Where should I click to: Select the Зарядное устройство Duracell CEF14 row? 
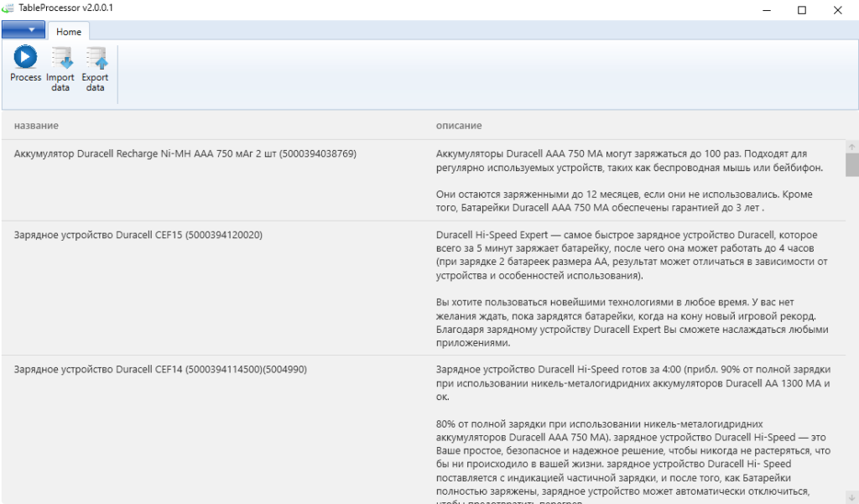click(424, 429)
